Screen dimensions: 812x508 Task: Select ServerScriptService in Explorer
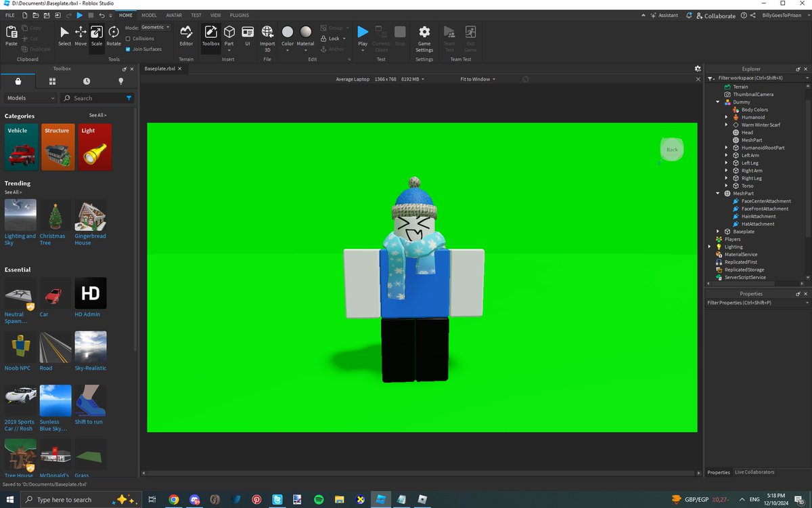745,277
